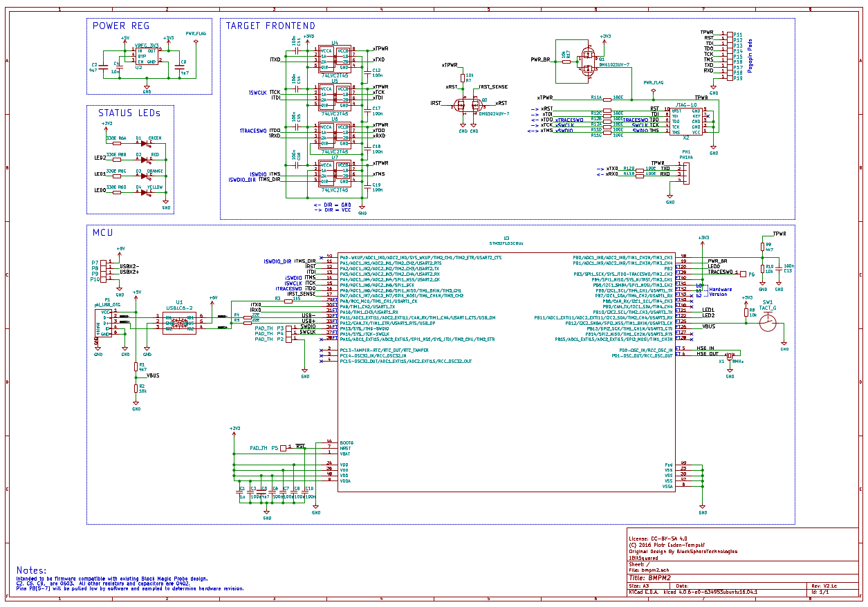
Task: Click the 'BOOT0' pin name
Action: pyautogui.click(x=347, y=442)
